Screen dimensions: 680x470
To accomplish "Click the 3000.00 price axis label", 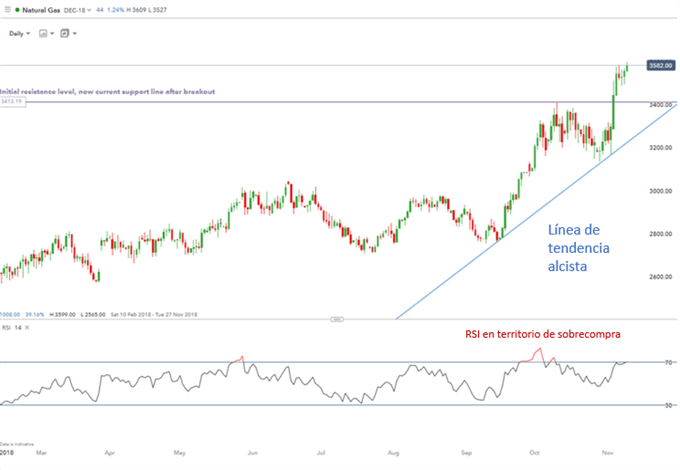I will click(660, 191).
